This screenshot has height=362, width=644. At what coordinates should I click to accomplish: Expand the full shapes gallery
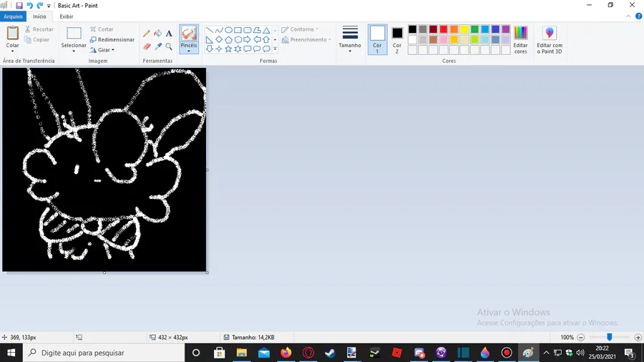(x=275, y=49)
